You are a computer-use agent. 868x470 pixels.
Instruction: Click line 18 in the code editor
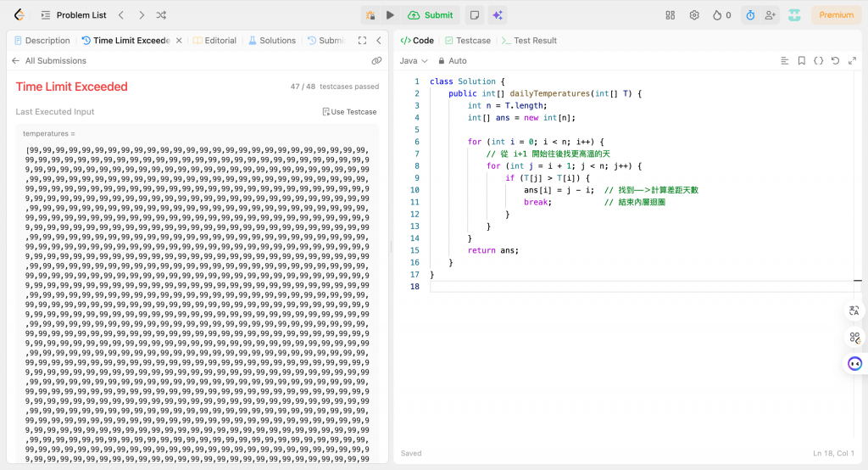[x=643, y=287]
